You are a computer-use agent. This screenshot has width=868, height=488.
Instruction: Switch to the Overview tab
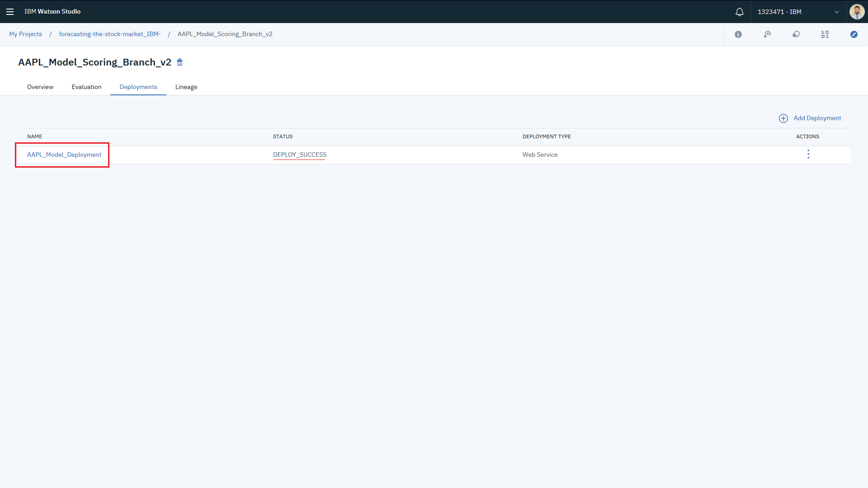40,87
